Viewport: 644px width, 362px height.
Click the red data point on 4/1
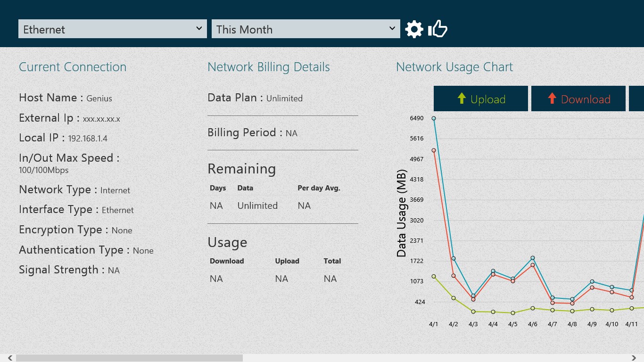click(434, 150)
